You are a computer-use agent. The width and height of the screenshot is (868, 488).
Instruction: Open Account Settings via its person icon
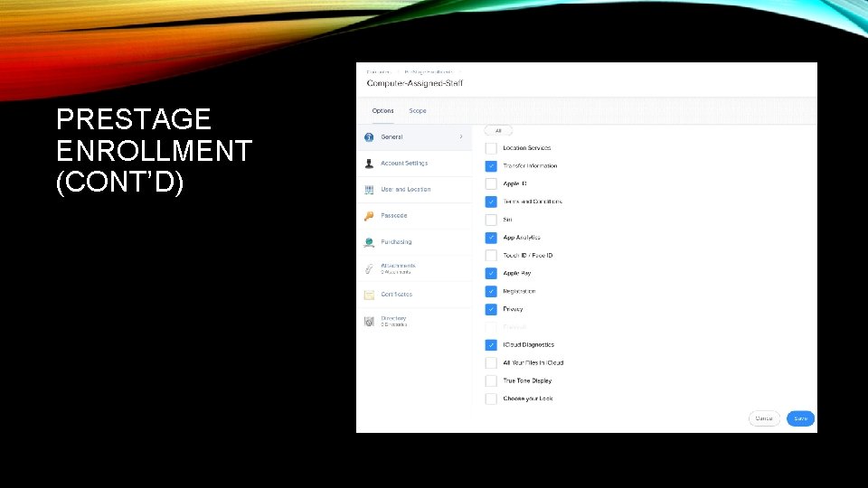click(369, 164)
